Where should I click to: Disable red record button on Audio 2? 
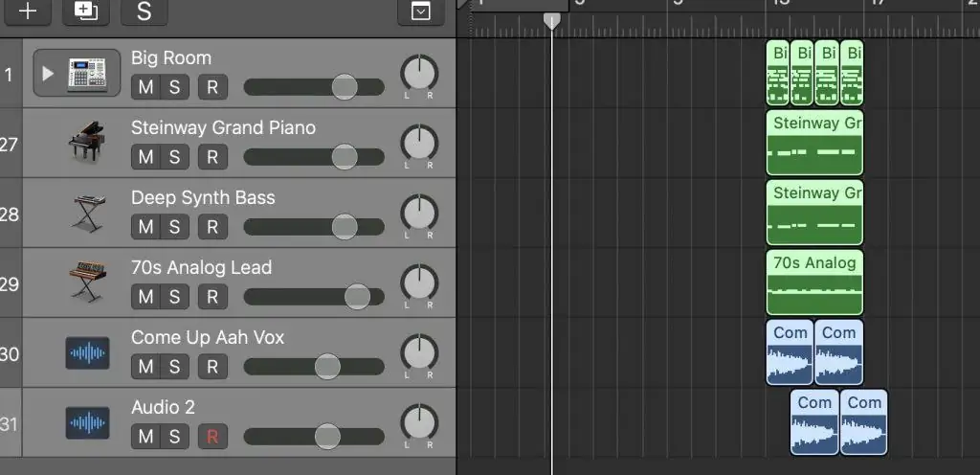212,437
